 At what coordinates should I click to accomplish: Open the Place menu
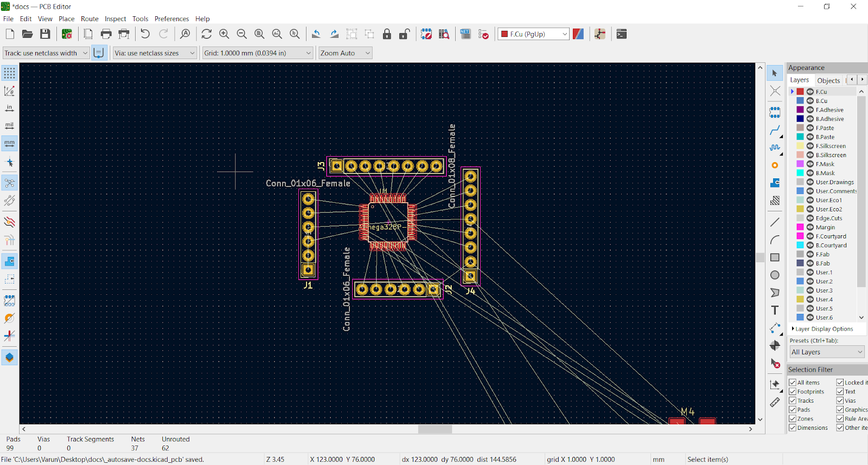(67, 19)
